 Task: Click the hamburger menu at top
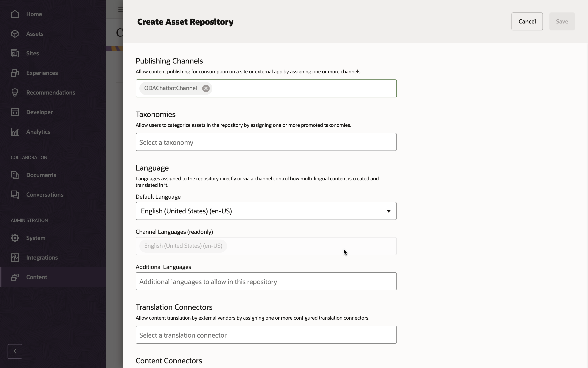(x=120, y=9)
